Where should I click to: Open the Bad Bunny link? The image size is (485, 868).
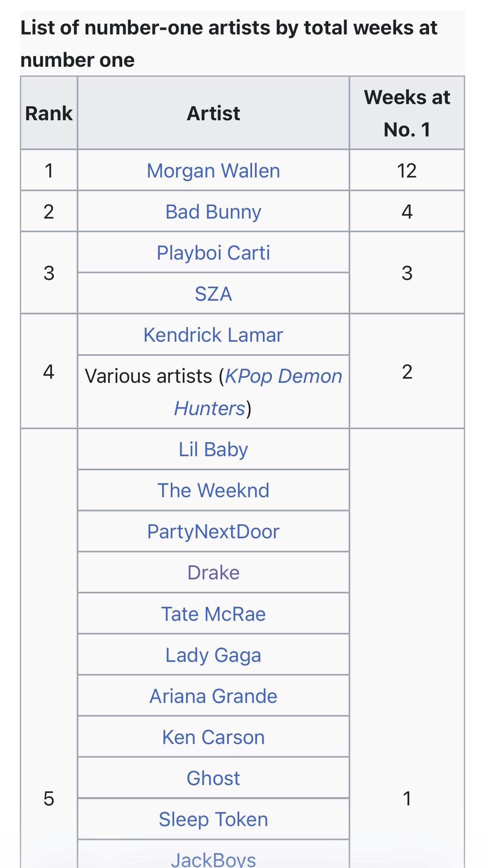[213, 212]
